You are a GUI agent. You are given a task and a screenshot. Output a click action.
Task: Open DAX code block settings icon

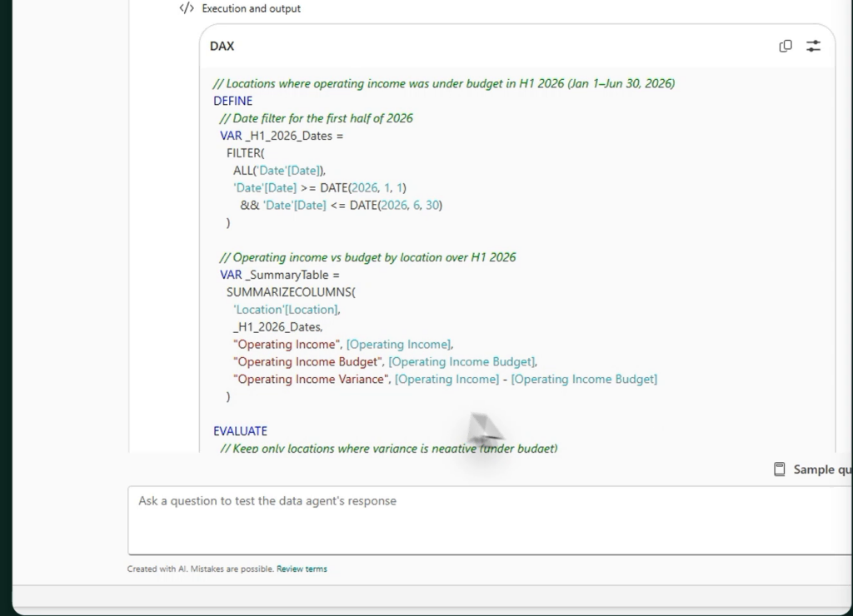pos(813,47)
